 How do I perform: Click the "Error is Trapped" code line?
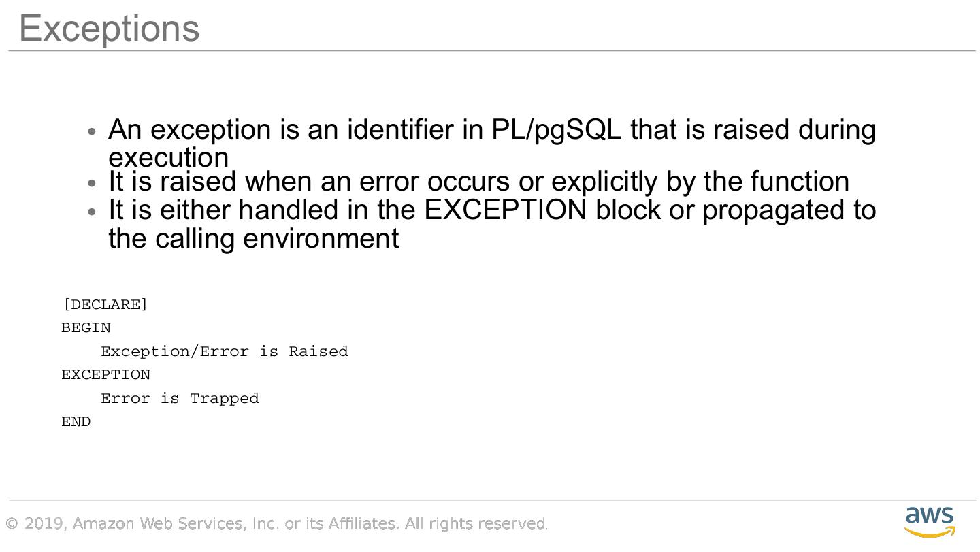pyautogui.click(x=180, y=398)
